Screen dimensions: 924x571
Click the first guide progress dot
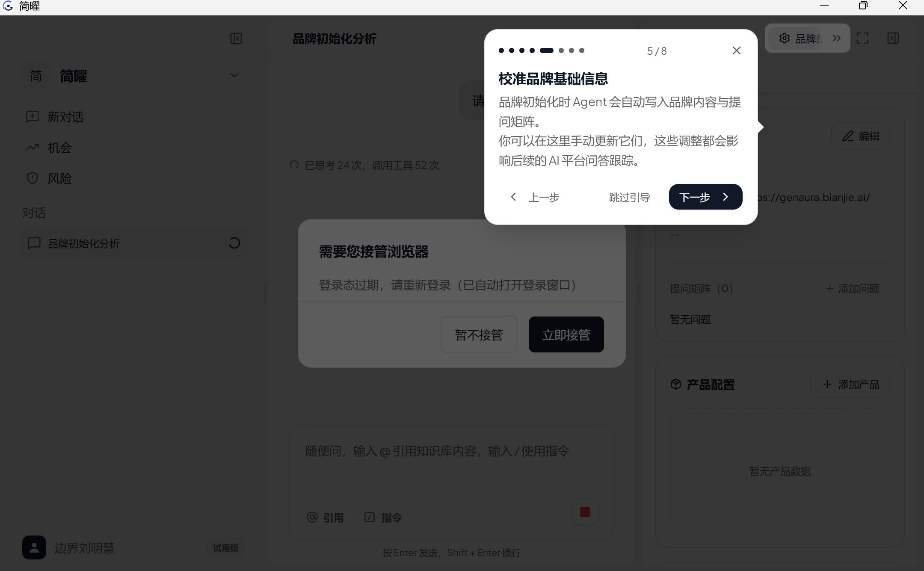click(x=501, y=50)
